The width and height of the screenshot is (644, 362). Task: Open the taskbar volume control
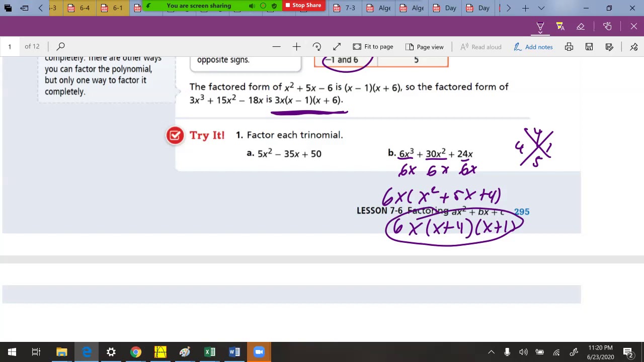click(523, 352)
